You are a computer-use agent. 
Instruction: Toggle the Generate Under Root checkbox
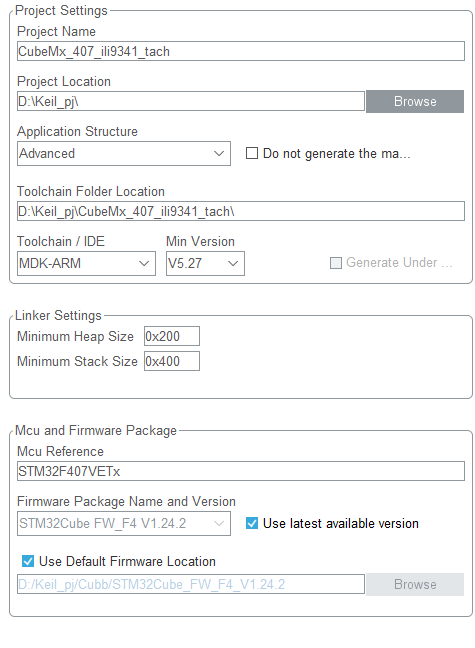[336, 263]
